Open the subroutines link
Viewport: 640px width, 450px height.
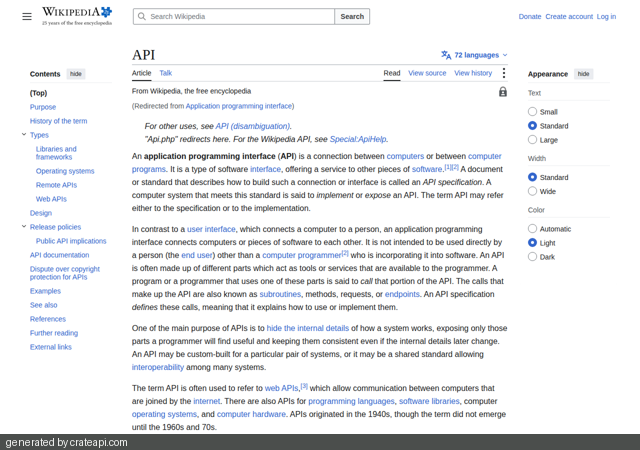(x=280, y=294)
